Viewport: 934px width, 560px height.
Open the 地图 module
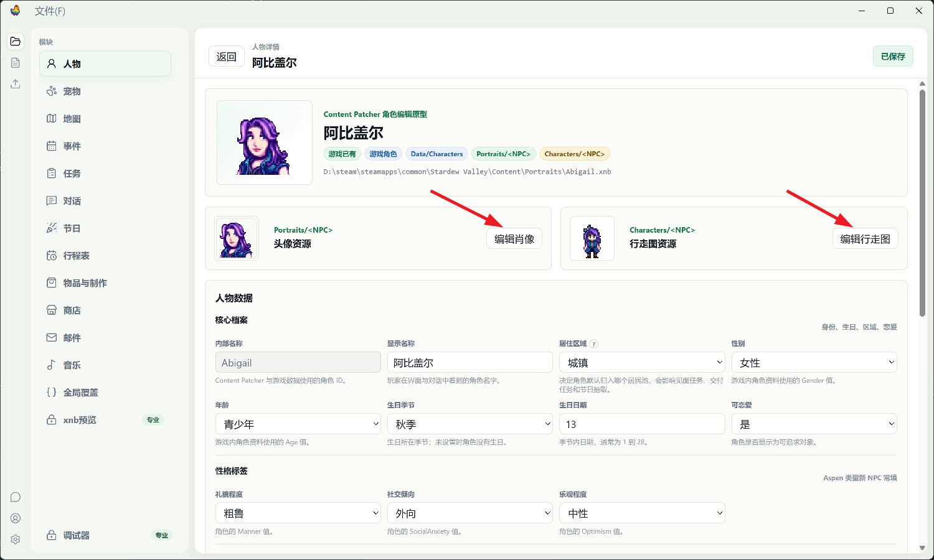[x=105, y=119]
